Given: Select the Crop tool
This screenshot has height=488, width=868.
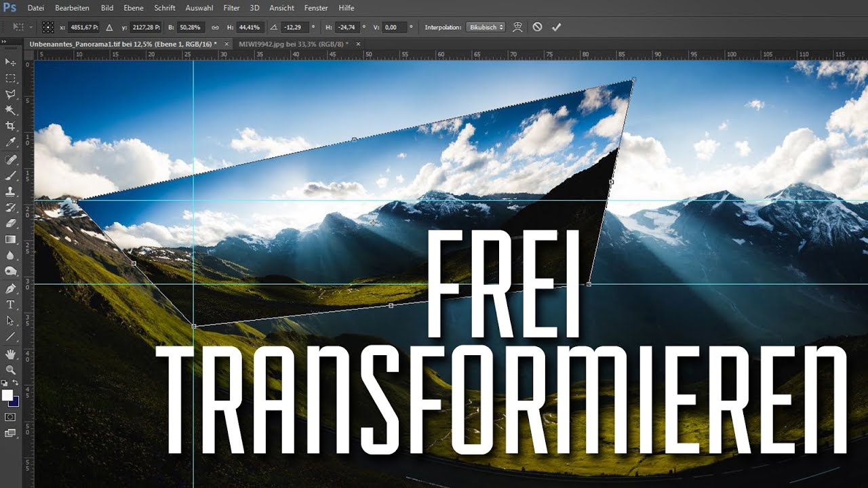Looking at the screenshot, I should click(x=10, y=126).
